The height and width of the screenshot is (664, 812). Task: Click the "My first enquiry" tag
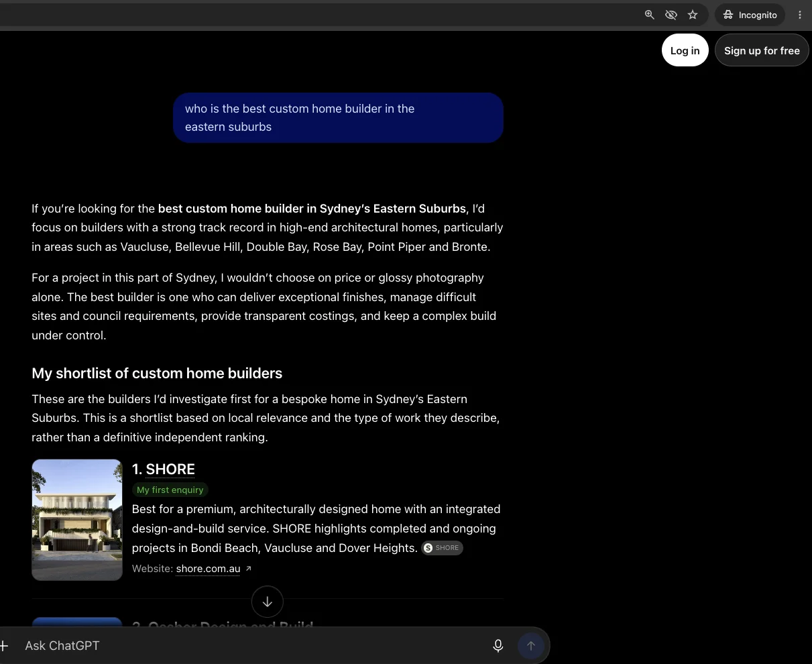coord(170,490)
